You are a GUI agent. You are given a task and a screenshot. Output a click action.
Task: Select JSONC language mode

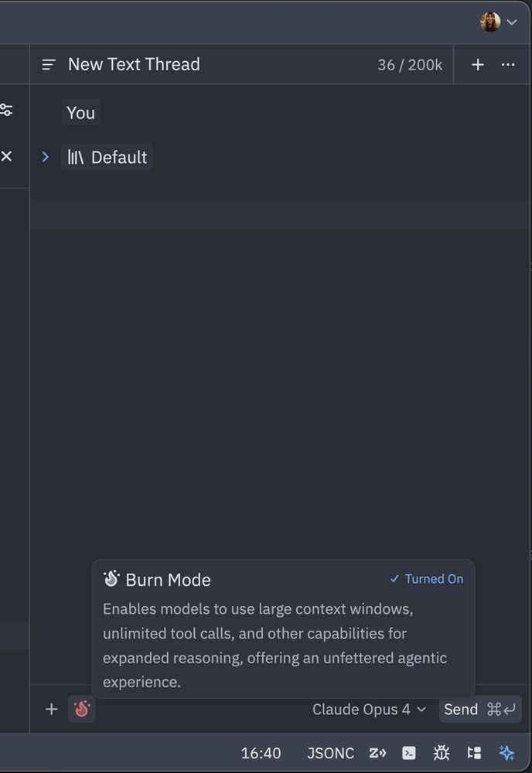pos(330,753)
